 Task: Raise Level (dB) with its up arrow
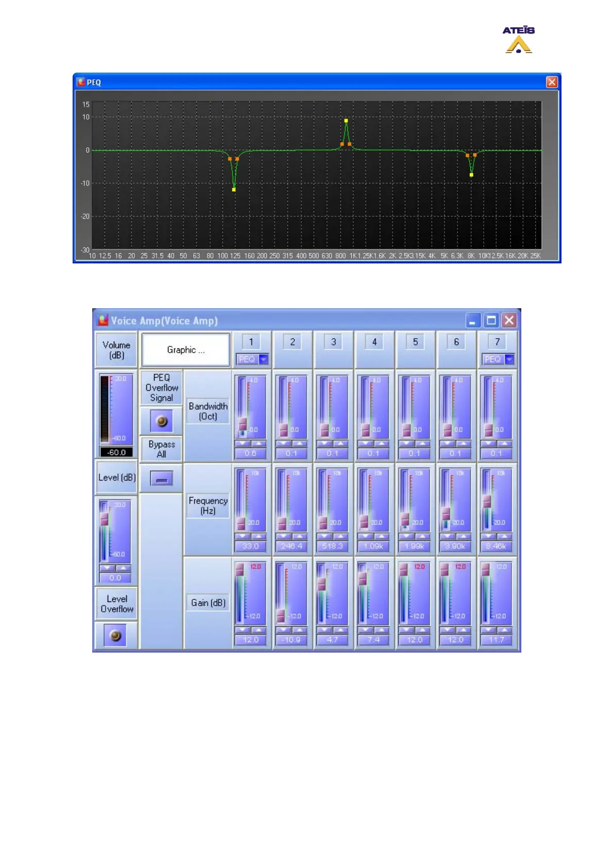pos(123,568)
